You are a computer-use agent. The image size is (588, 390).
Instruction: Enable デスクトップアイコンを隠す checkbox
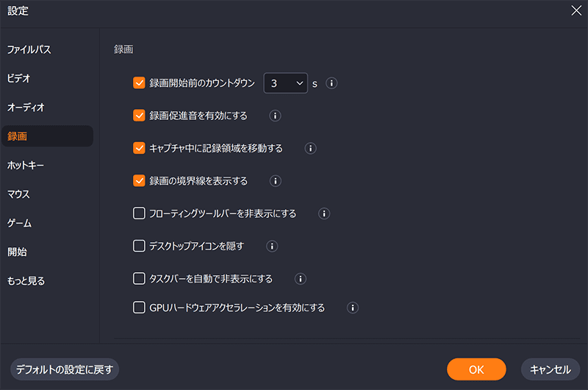(139, 246)
